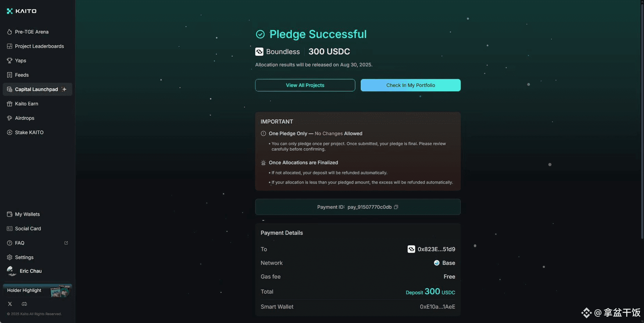The width and height of the screenshot is (644, 323).
Task: Click the Eric Chau profile avatar
Action: pos(11,271)
